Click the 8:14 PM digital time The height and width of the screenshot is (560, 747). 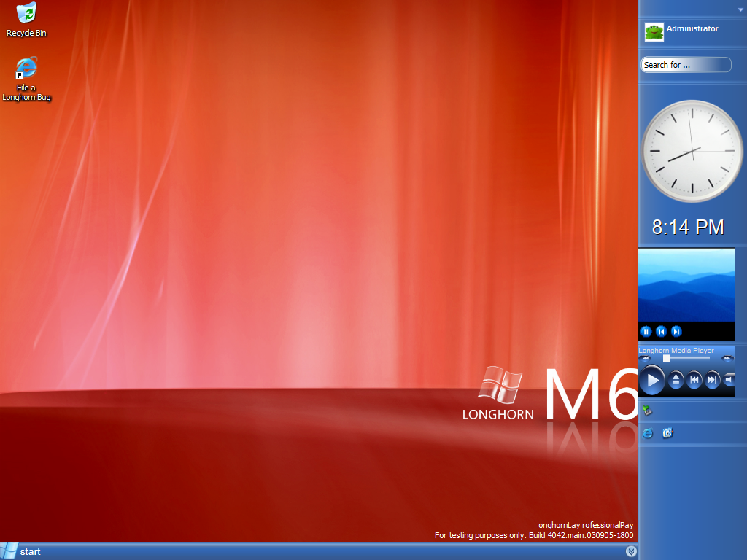[x=688, y=227]
